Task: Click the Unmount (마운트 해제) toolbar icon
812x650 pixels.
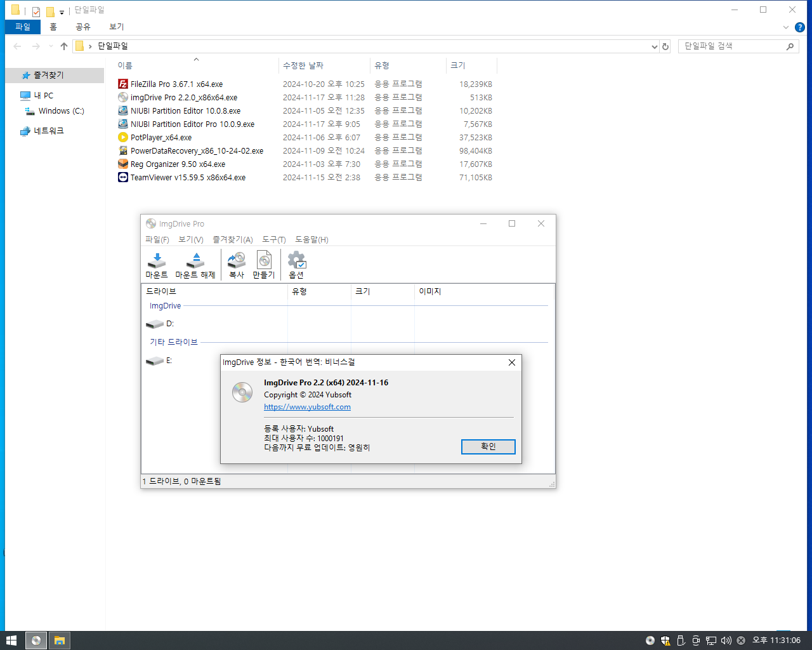Action: 195,261
